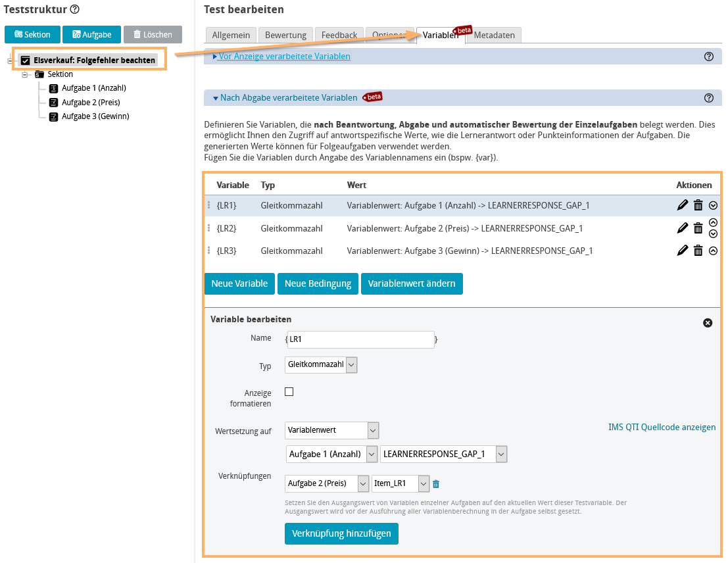Open the Typ dropdown showing Gleitkommazahl

tap(320, 364)
